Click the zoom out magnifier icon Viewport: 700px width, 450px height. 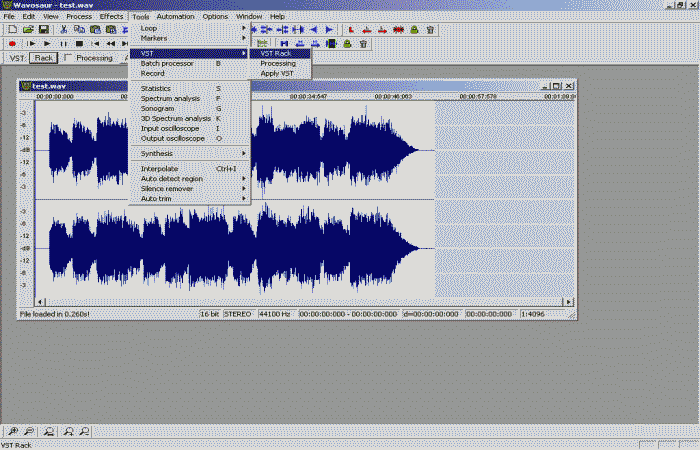(x=31, y=431)
